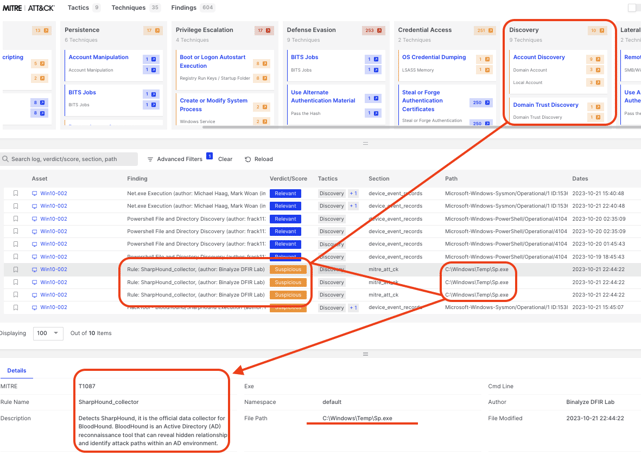641x456 pixels.
Task: Select the Persistence tactic header
Action: coord(82,30)
